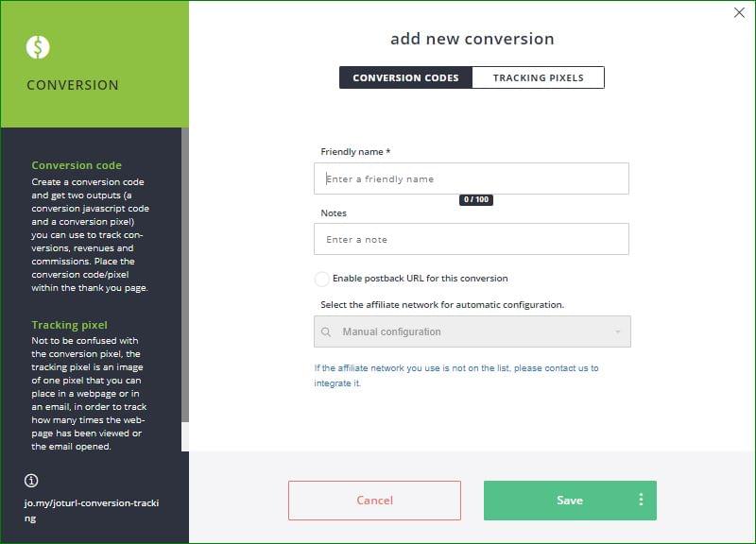Click into the Notes input field
Screen dimensions: 756x544
(x=472, y=239)
